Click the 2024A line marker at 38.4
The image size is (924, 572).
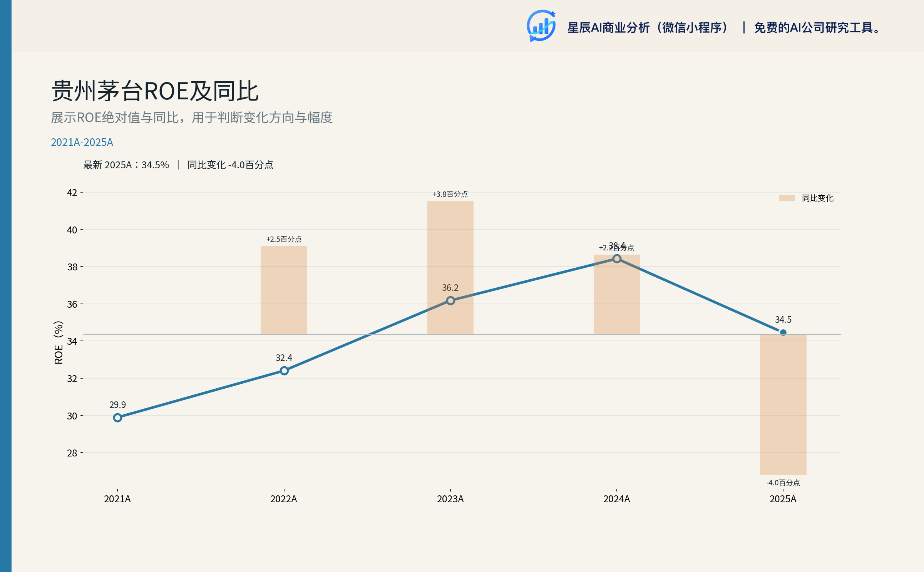[x=617, y=259]
